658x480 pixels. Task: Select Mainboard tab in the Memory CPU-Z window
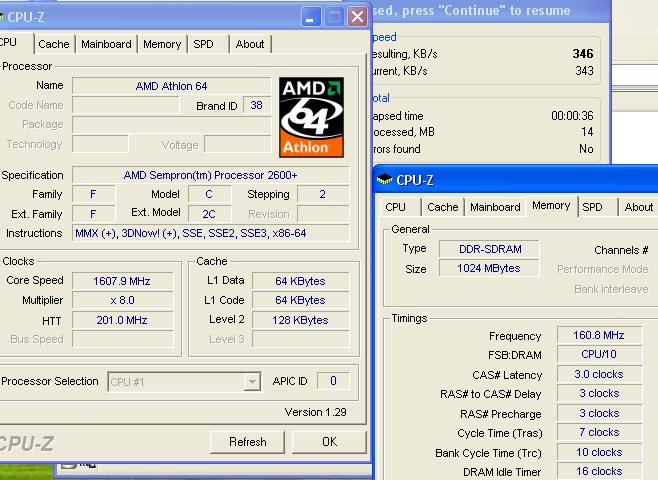pos(495,207)
